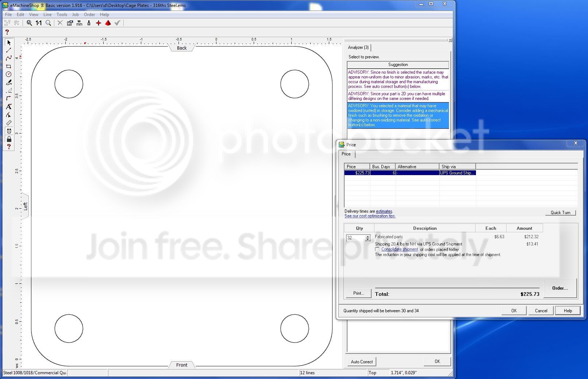The image size is (588, 379).
Task: Click the Auto Correct button
Action: [362, 362]
